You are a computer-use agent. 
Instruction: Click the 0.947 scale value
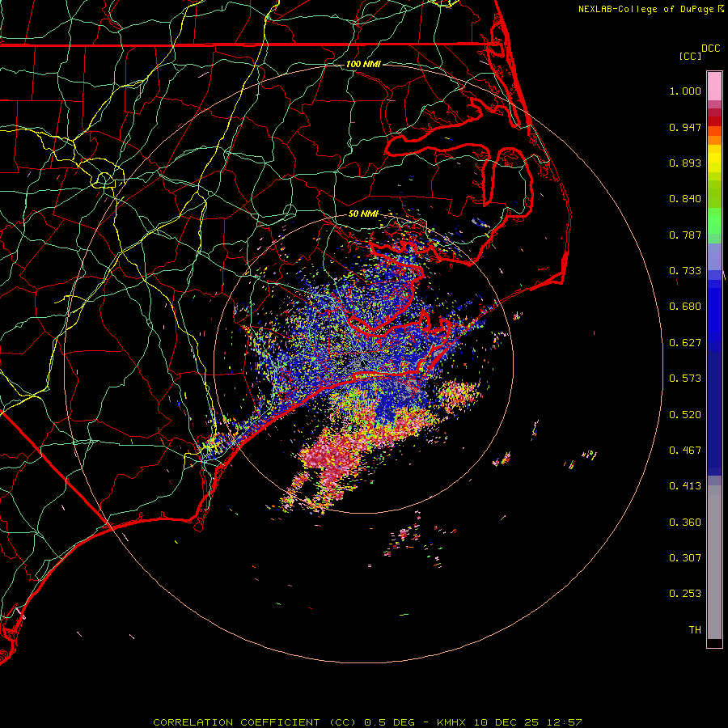(685, 127)
